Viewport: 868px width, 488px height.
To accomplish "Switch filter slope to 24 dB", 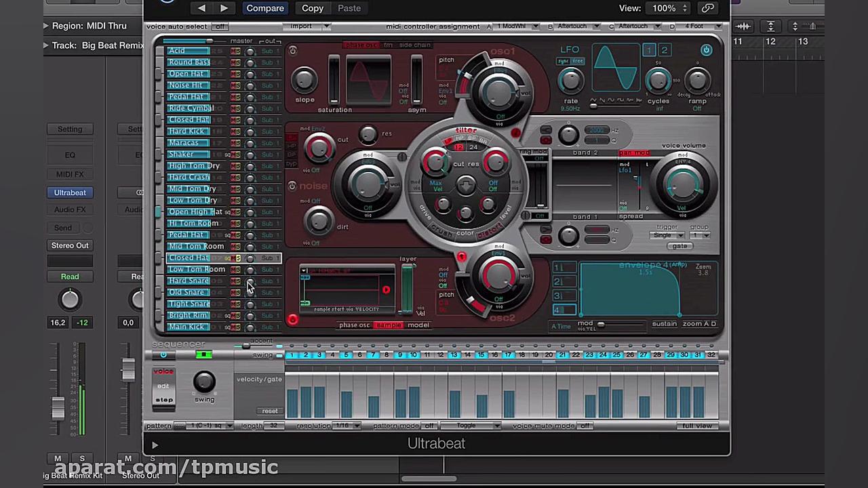I will click(473, 147).
